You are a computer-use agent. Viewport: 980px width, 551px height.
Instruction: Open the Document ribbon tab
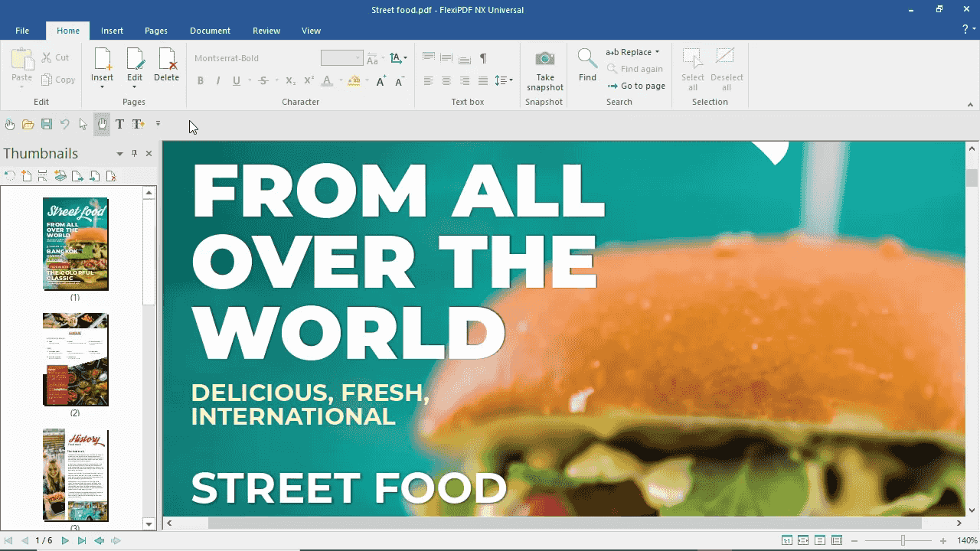pos(210,31)
